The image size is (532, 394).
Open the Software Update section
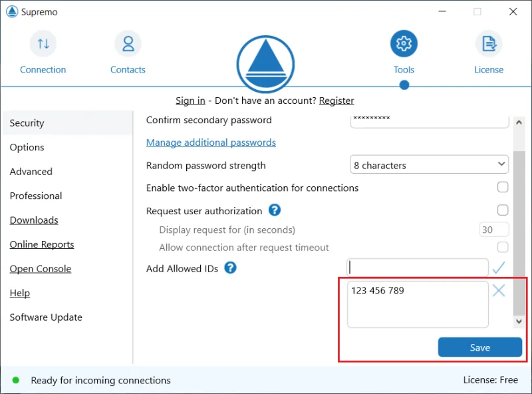[x=46, y=317]
